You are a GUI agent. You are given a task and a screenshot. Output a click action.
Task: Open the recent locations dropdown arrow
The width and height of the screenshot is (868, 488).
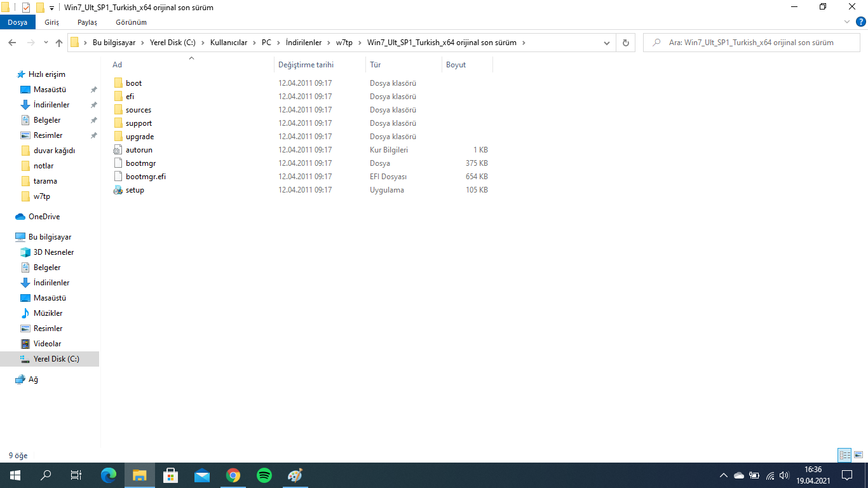[x=46, y=43]
